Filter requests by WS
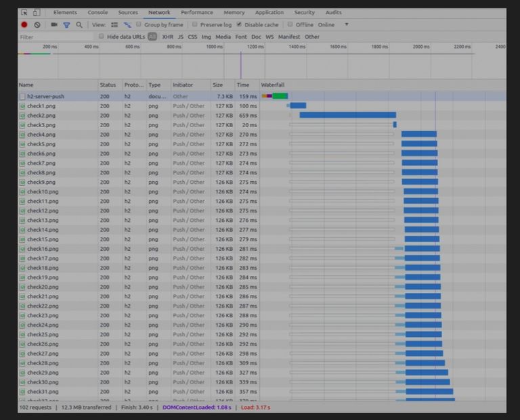 tap(269, 37)
